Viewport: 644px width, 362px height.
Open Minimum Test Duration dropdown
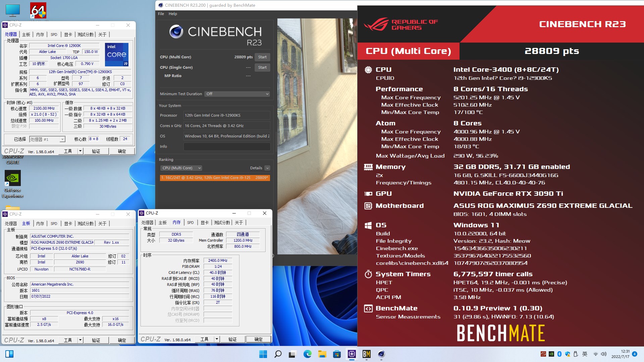(x=237, y=94)
